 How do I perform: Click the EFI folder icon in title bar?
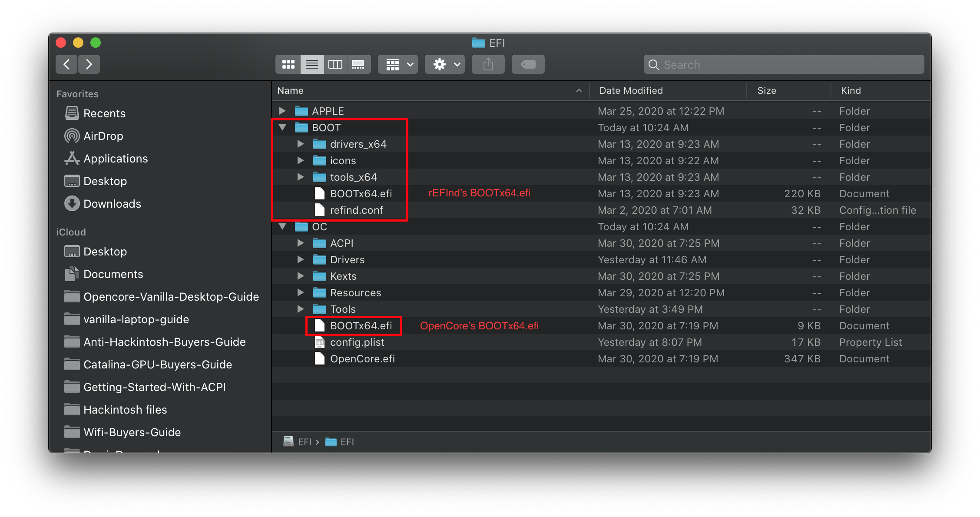point(478,43)
